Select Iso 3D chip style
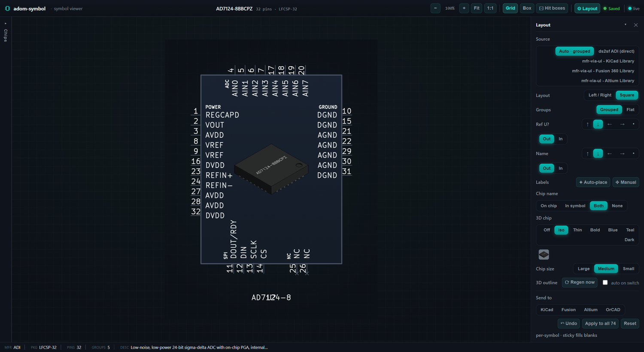Image resolution: width=644 pixels, height=352 pixels. 561,230
